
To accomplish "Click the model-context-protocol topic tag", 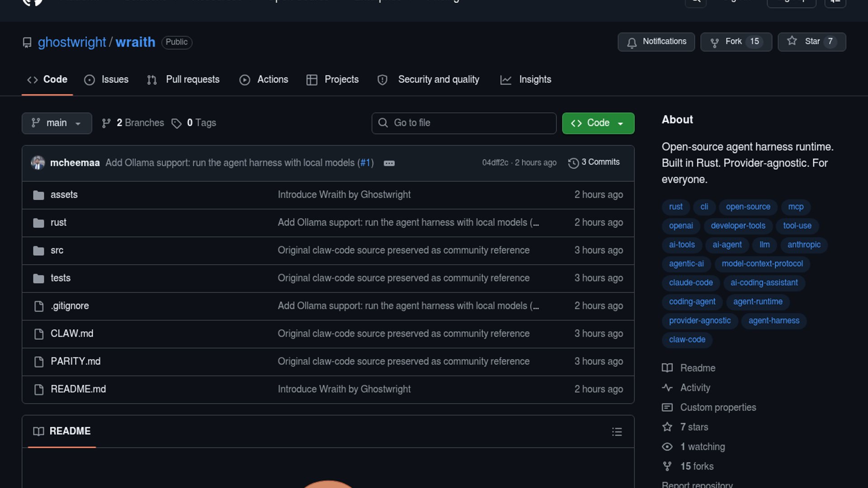I will (762, 263).
